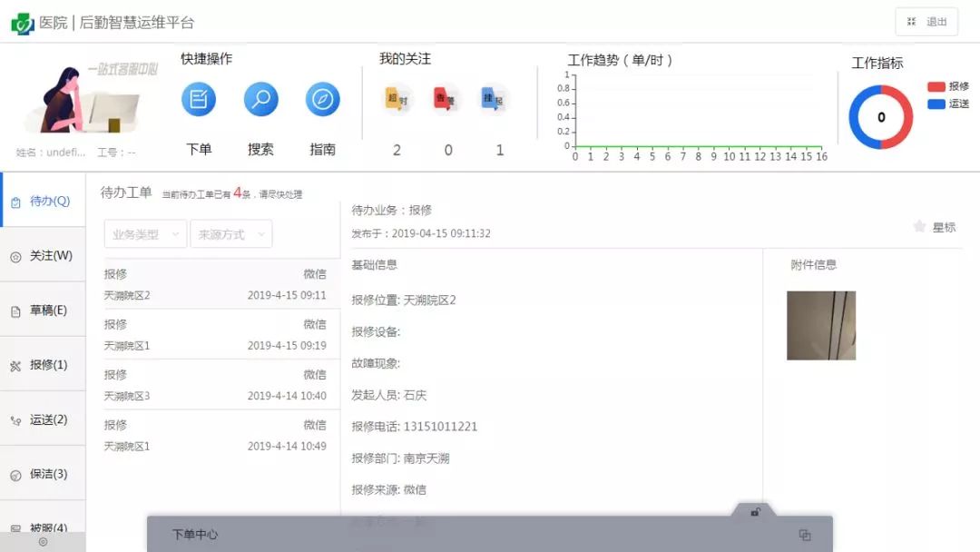Click the red 查单 follow badge

coord(446,98)
